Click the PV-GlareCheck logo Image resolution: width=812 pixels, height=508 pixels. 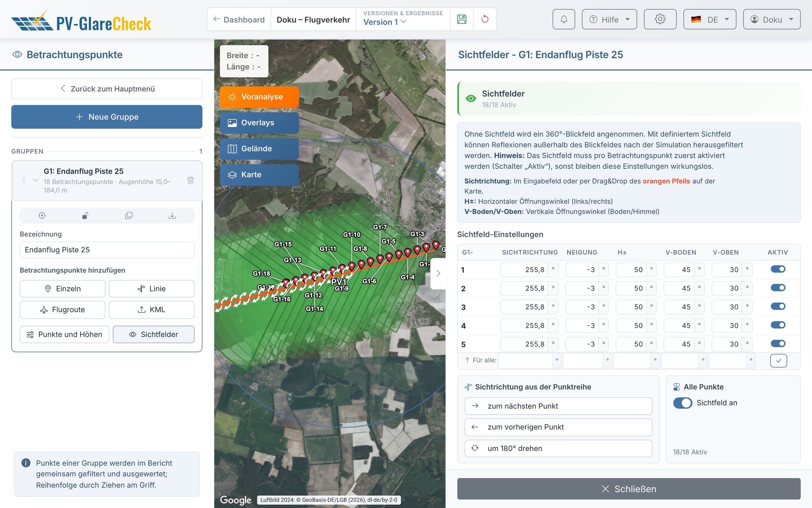pyautogui.click(x=81, y=21)
